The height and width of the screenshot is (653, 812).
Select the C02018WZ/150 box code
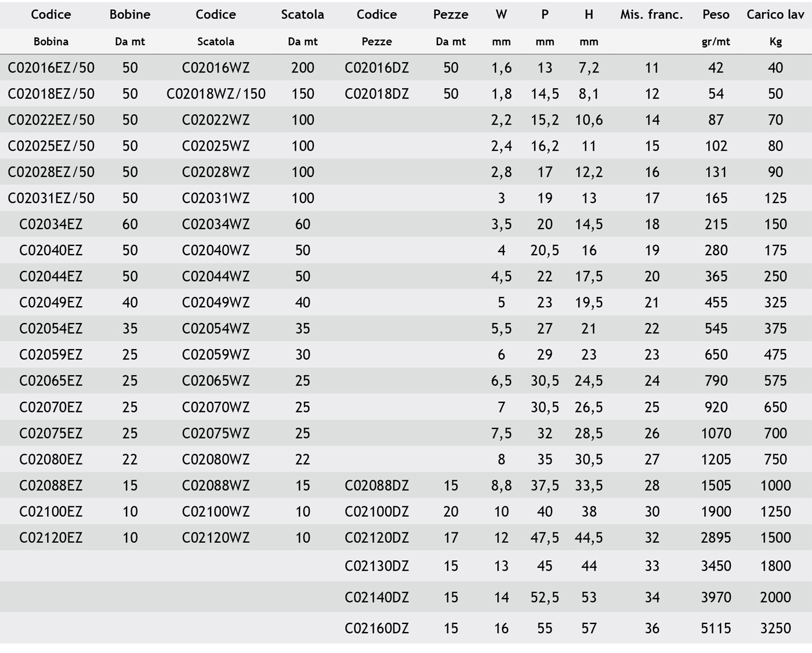click(216, 94)
